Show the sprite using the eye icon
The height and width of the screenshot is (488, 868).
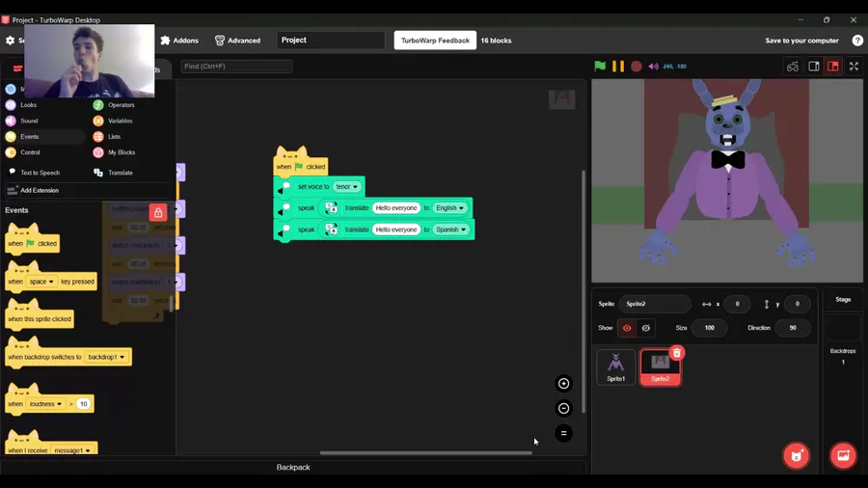click(627, 328)
